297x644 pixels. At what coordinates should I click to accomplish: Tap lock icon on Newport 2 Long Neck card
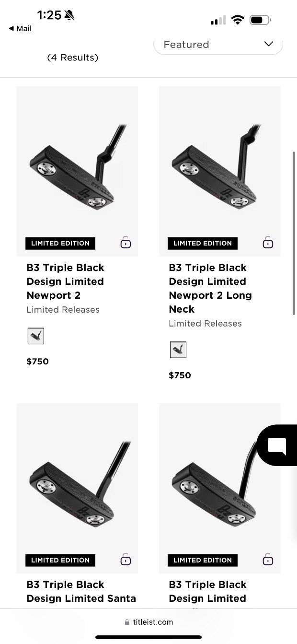[268, 243]
